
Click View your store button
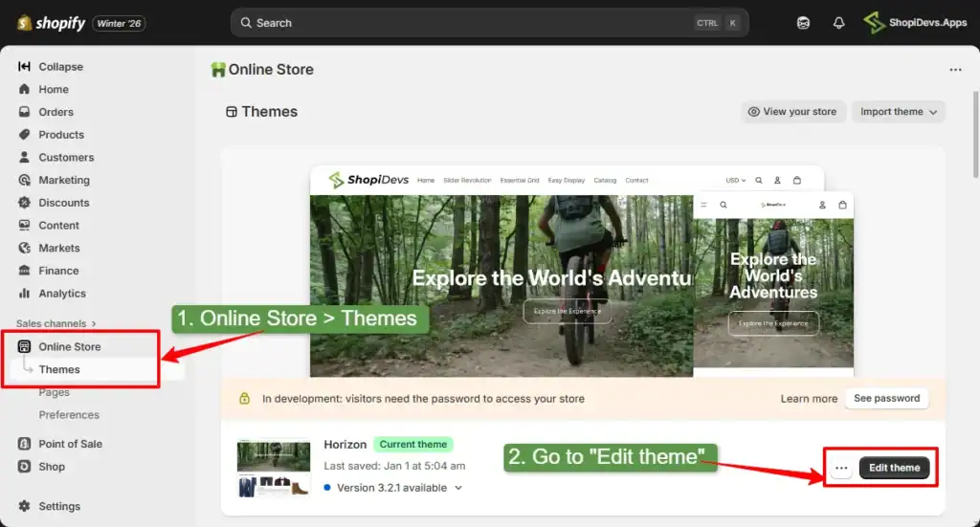click(792, 112)
